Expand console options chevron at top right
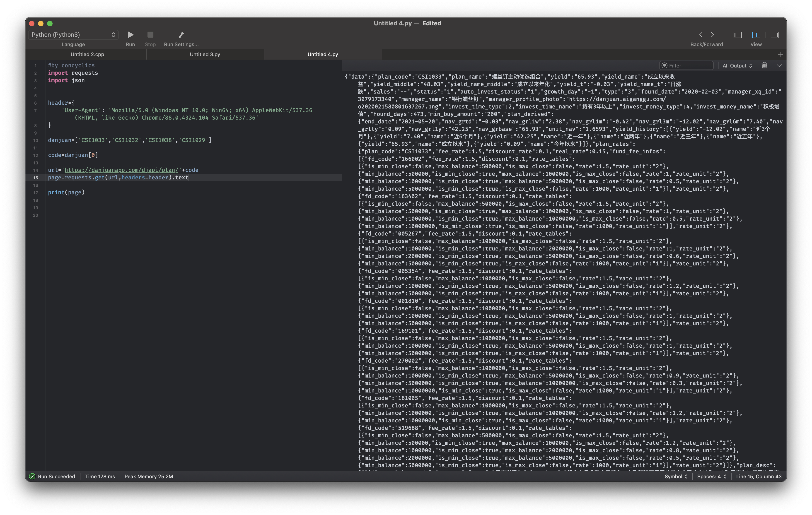This screenshot has width=812, height=515. coord(779,66)
